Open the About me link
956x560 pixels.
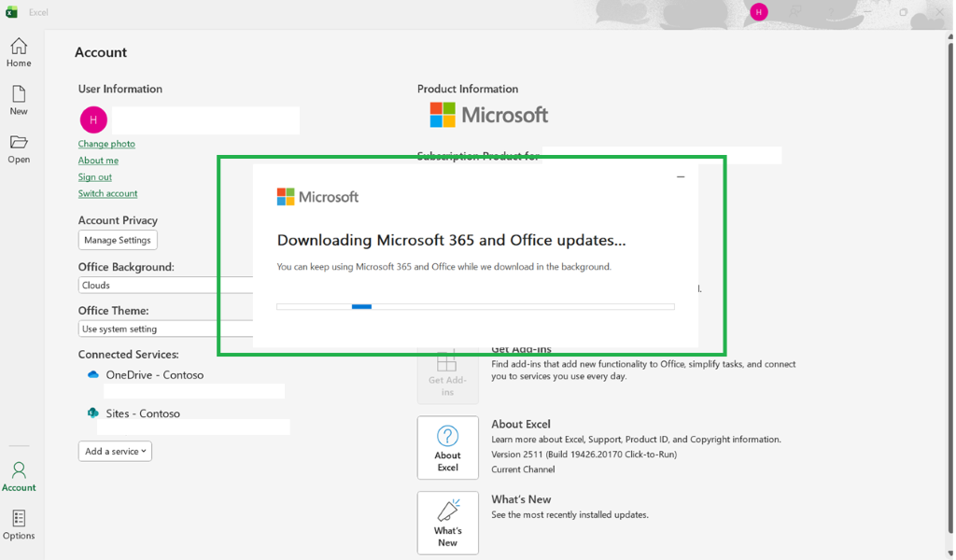[x=98, y=161]
